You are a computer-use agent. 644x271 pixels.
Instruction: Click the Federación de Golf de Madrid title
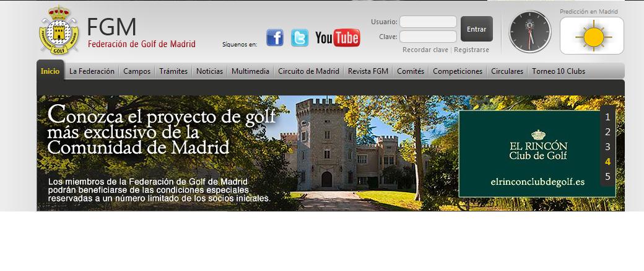point(142,44)
